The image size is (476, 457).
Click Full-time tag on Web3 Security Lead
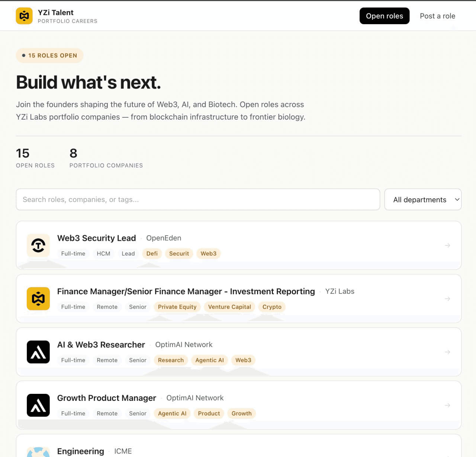(x=73, y=253)
